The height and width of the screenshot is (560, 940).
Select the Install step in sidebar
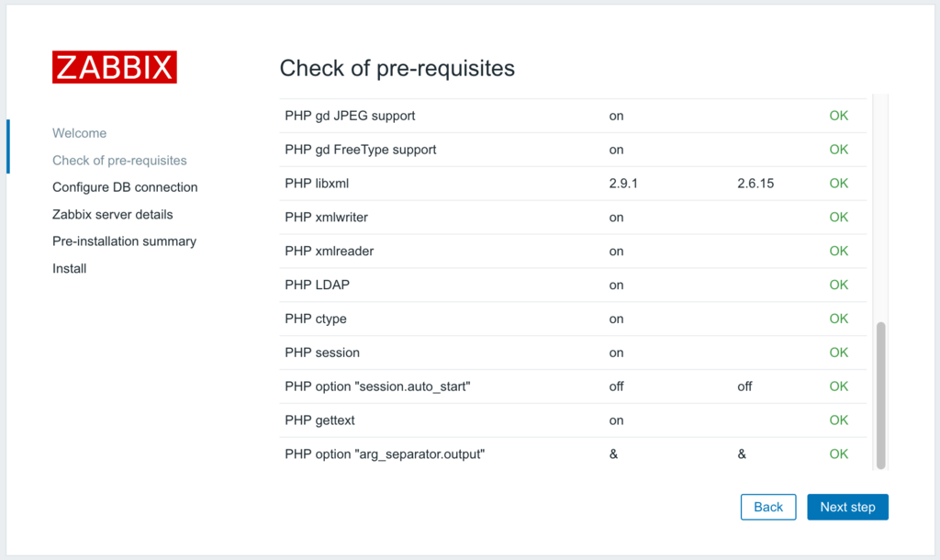pyautogui.click(x=70, y=269)
